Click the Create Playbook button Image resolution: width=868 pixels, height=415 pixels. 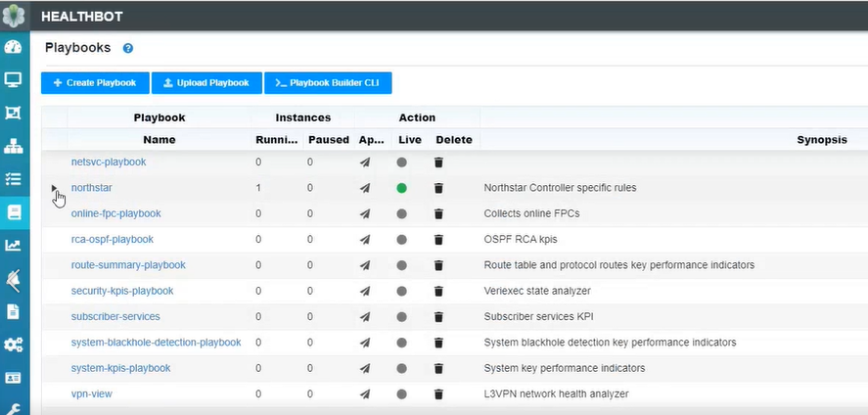95,83
